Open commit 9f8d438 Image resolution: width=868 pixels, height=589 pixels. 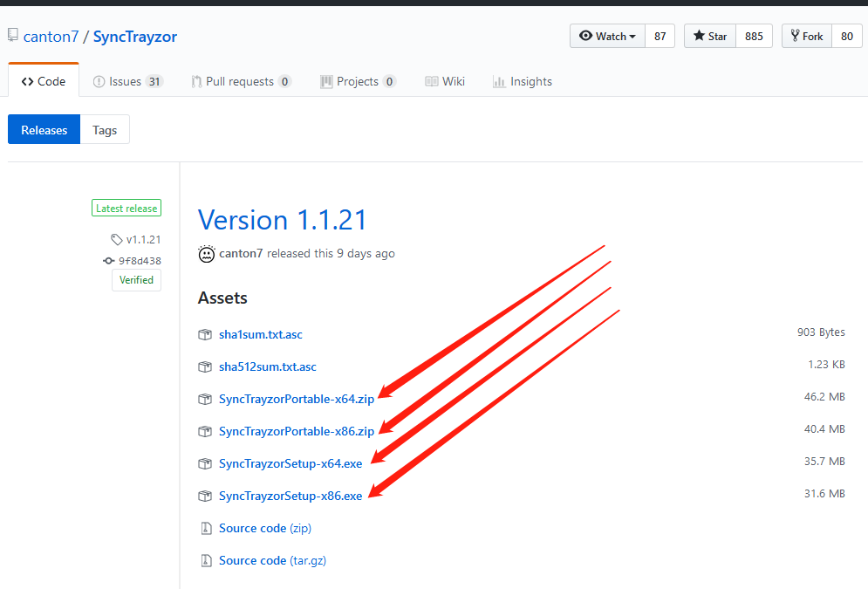(140, 261)
